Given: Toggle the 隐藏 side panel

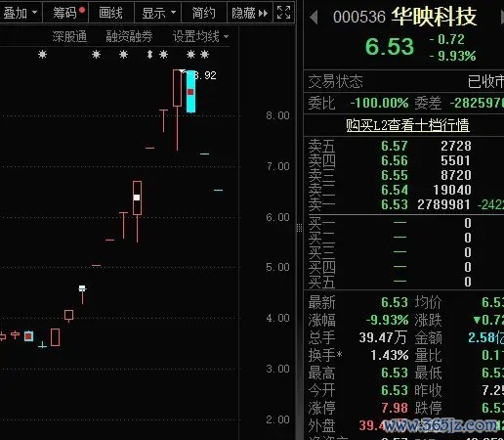Looking at the screenshot, I should 249,13.
